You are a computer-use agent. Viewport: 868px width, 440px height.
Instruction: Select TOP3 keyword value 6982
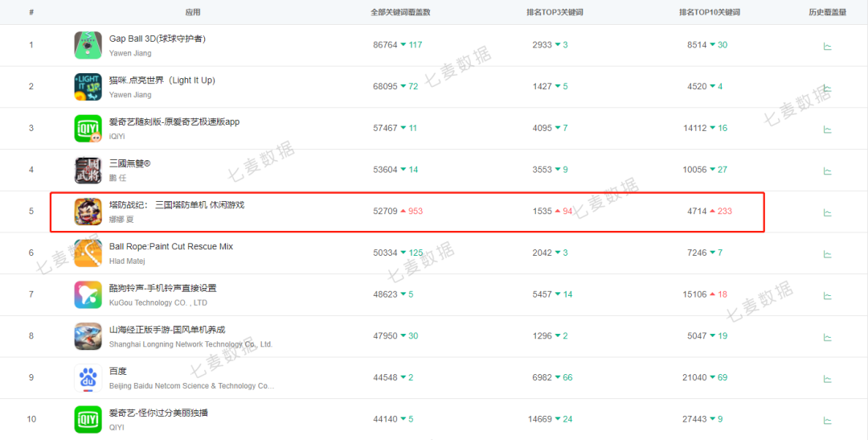542,377
